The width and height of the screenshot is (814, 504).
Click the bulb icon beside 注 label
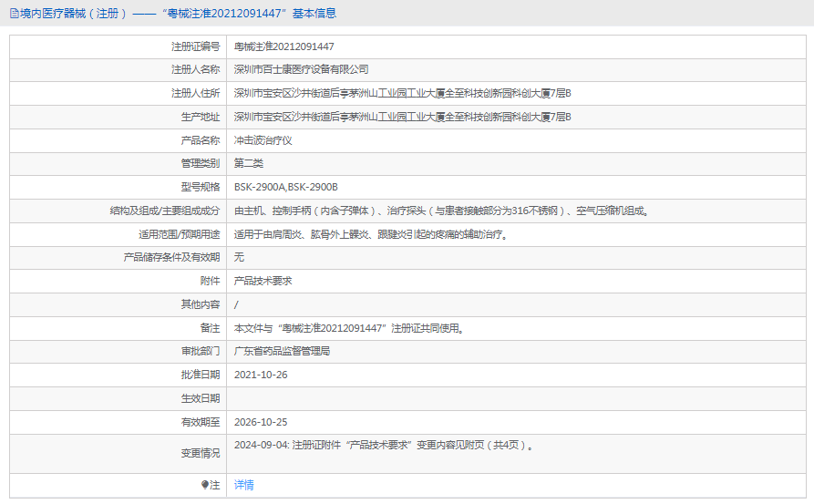coord(204,485)
